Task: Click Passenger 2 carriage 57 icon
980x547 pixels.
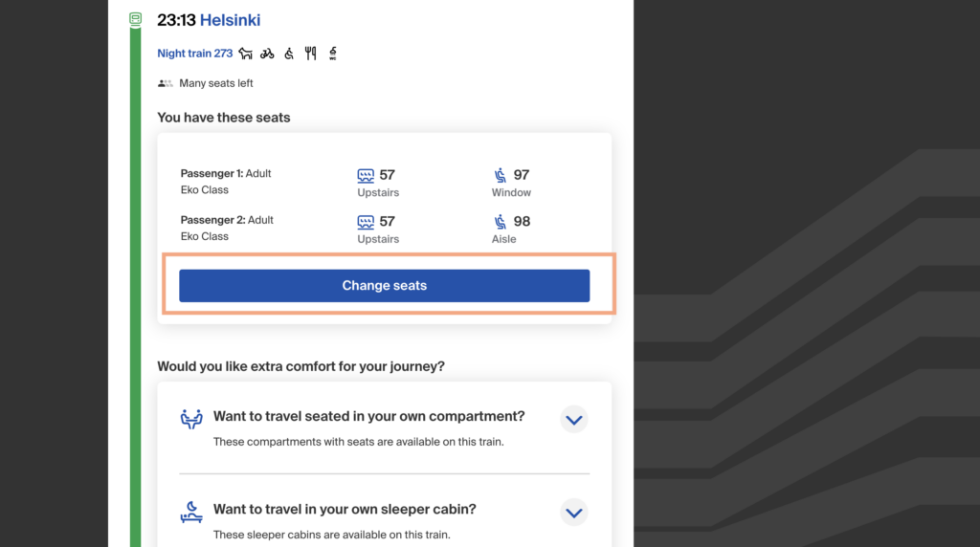Action: click(366, 222)
